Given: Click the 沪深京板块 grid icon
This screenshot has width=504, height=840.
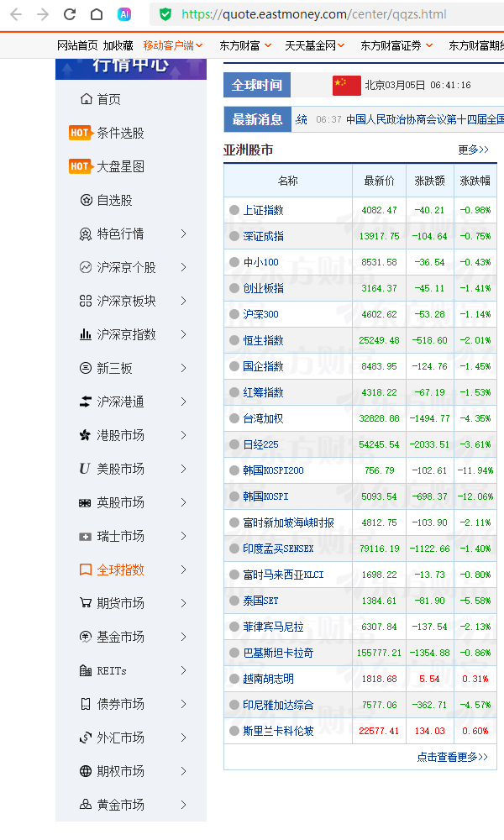Looking at the screenshot, I should (86, 301).
